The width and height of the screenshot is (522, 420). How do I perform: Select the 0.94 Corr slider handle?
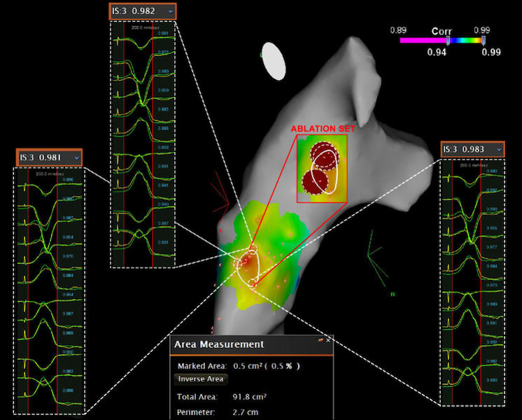[448, 41]
